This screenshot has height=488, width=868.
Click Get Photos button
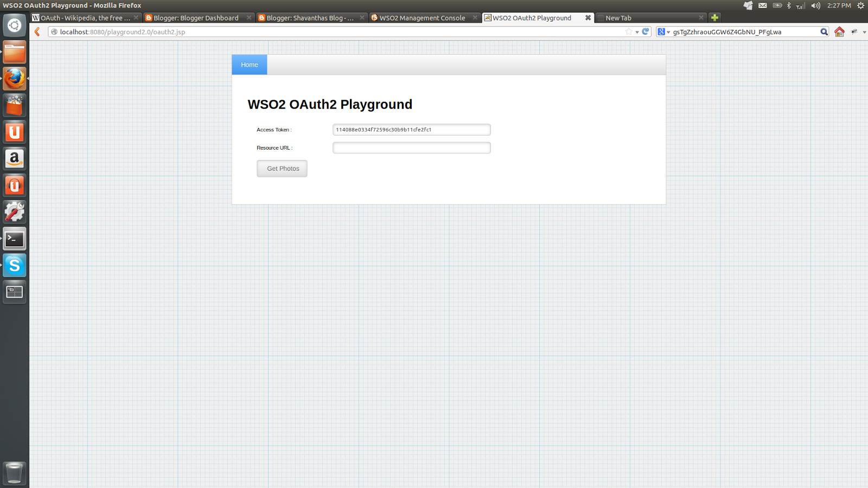282,169
